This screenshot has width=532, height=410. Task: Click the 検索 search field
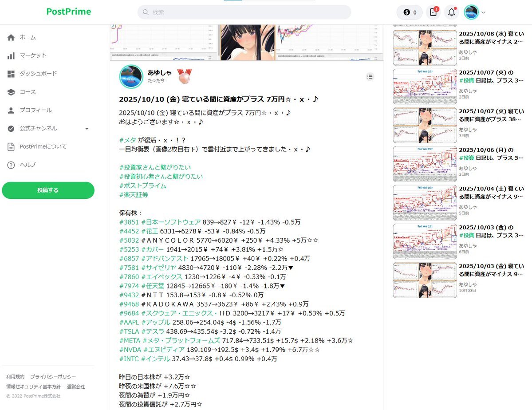(244, 12)
